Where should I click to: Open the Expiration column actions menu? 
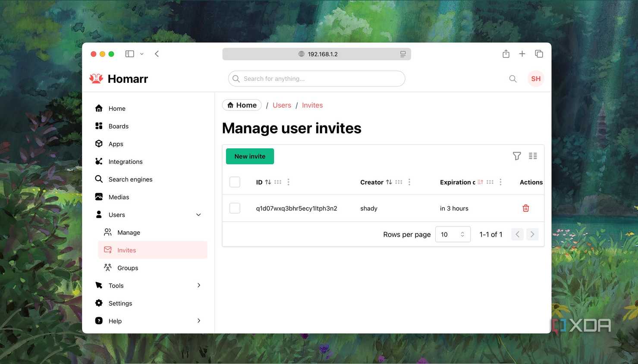(500, 182)
